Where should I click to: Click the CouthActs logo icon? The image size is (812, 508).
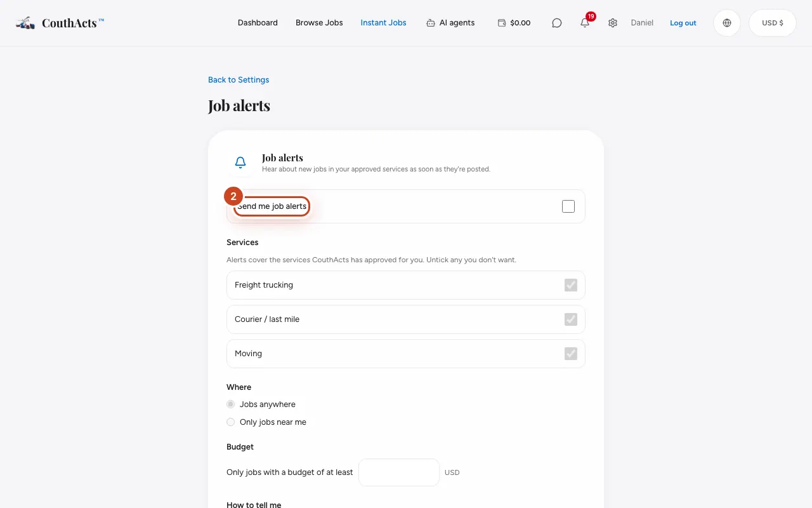(25, 23)
